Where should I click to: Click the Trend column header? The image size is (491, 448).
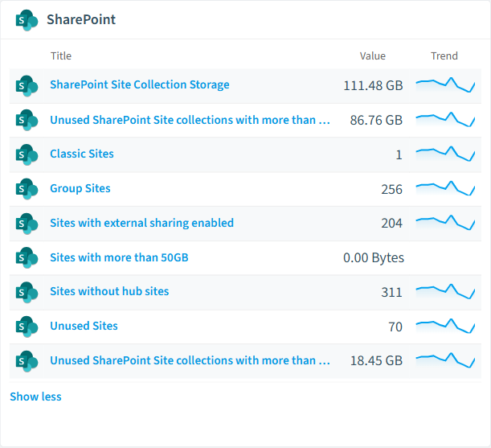pos(444,55)
